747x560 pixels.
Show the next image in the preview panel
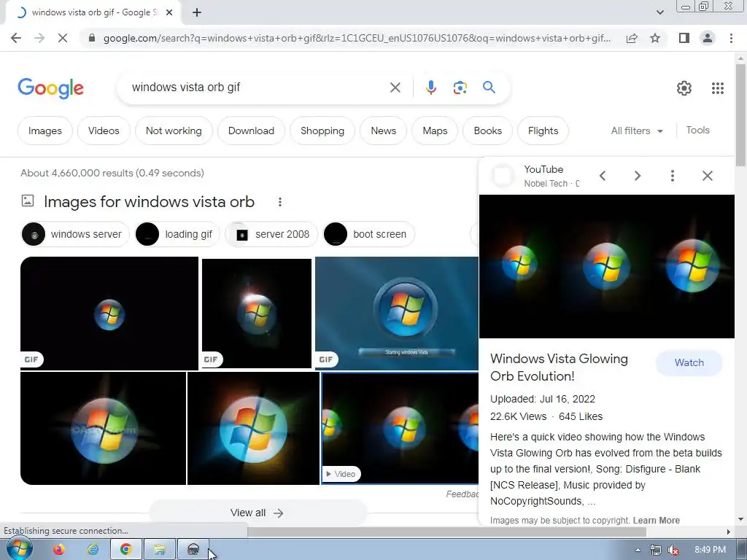pos(638,176)
